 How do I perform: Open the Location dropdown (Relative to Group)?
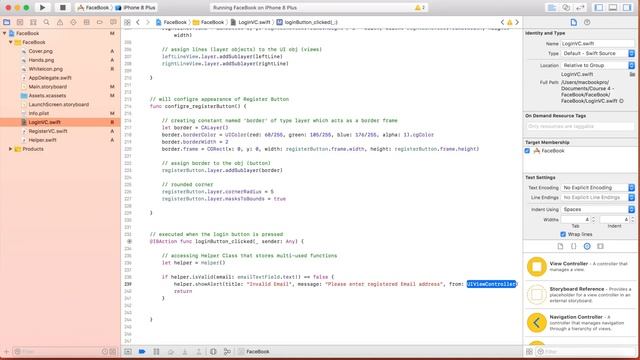coord(598,65)
